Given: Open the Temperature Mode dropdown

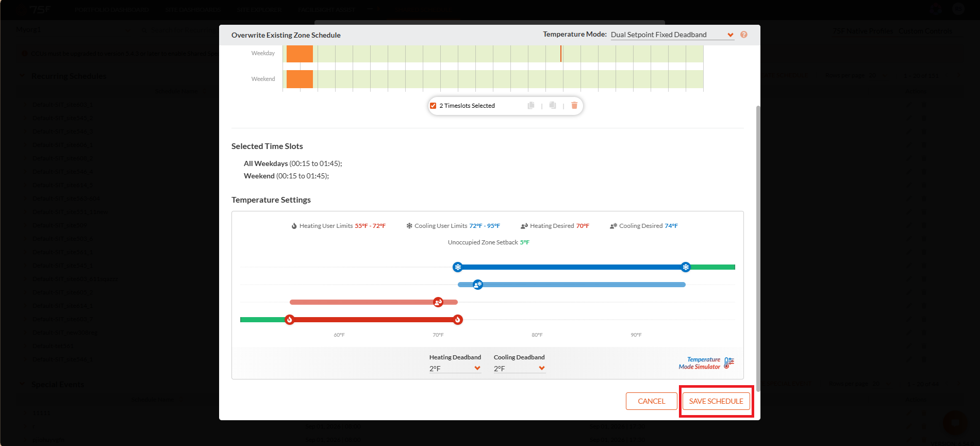Looking at the screenshot, I should [x=672, y=35].
